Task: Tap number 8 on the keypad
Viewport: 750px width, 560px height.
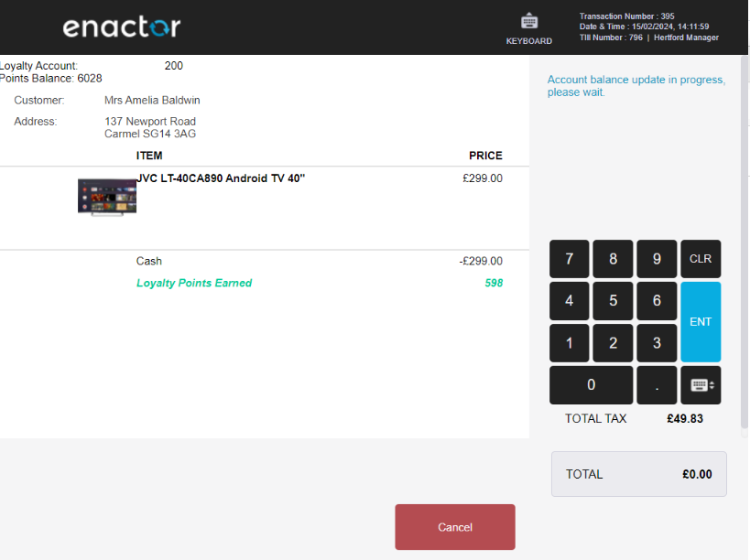Action: [614, 259]
